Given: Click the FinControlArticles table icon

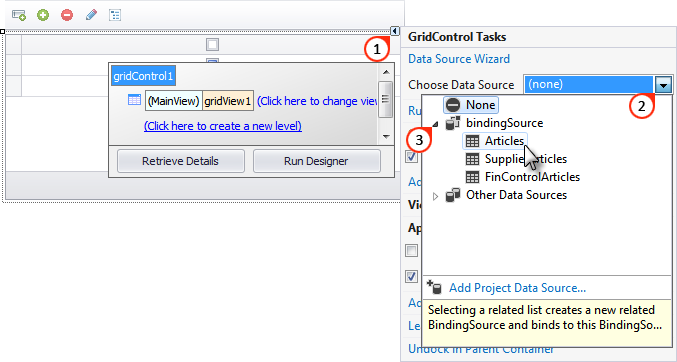Looking at the screenshot, I should [x=472, y=177].
